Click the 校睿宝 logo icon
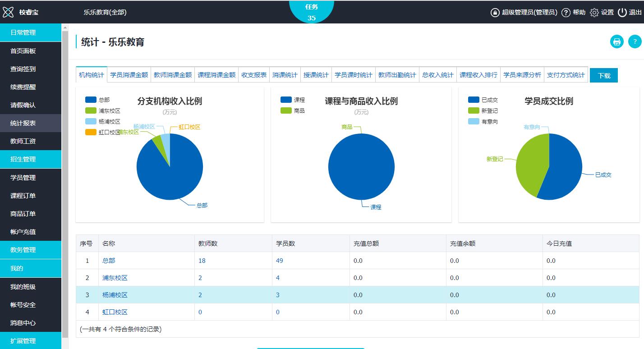 [x=8, y=12]
